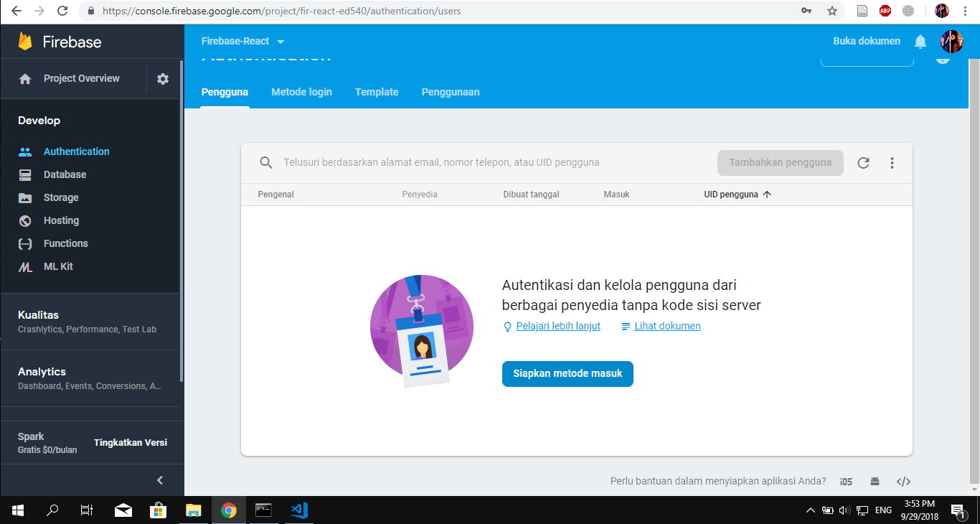This screenshot has width=980, height=524.
Task: Click the Firebase flame logo
Action: [x=26, y=42]
